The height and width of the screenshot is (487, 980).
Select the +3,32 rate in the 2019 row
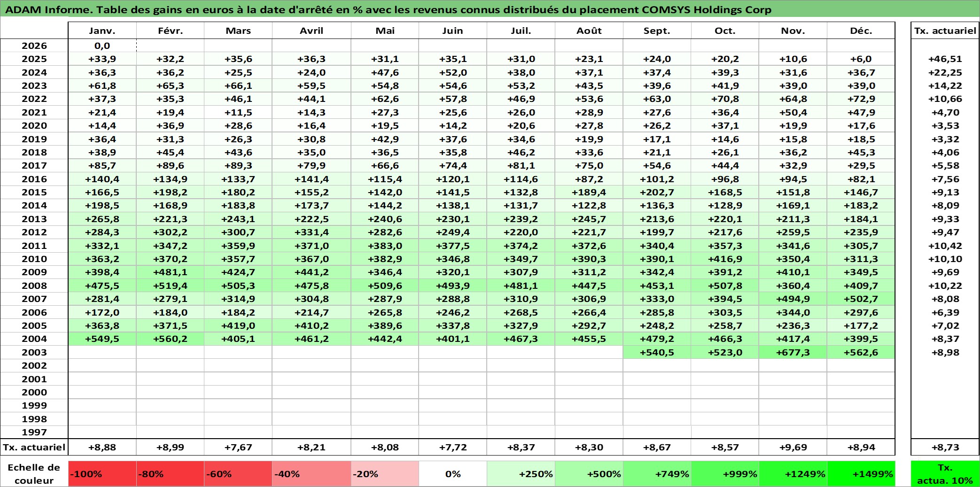(x=945, y=139)
